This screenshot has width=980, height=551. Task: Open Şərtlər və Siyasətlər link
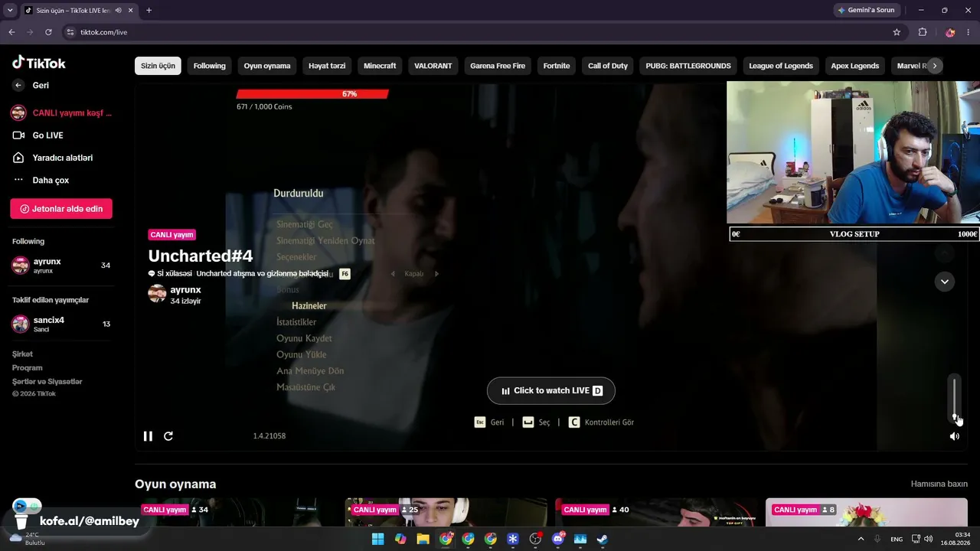[47, 382]
